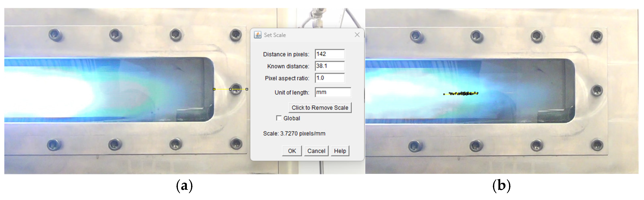
Task: Click the middle handle of yellow line
Action: [230, 89]
